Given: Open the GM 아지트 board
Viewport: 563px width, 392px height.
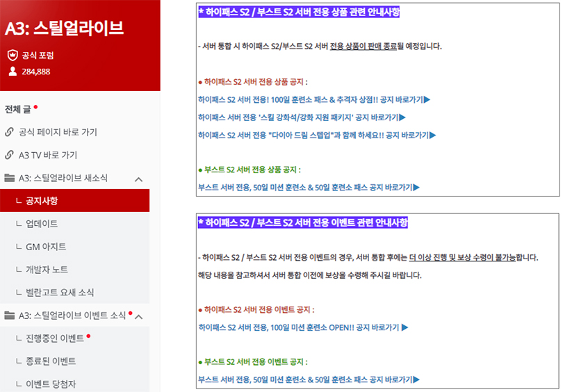Looking at the screenshot, I should (46, 247).
